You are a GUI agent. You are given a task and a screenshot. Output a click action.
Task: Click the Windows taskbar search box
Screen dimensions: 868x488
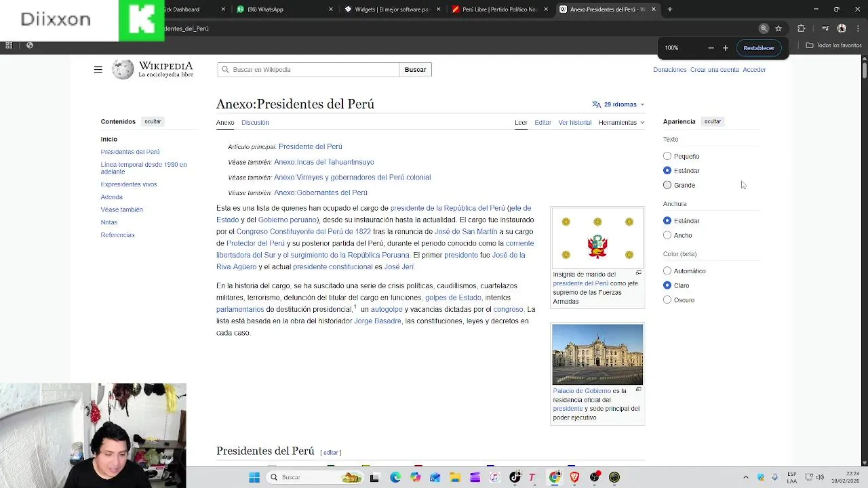[315, 477]
